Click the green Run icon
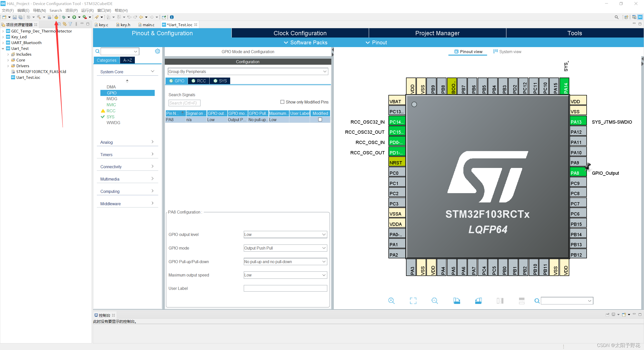This screenshot has width=644, height=350. click(75, 17)
